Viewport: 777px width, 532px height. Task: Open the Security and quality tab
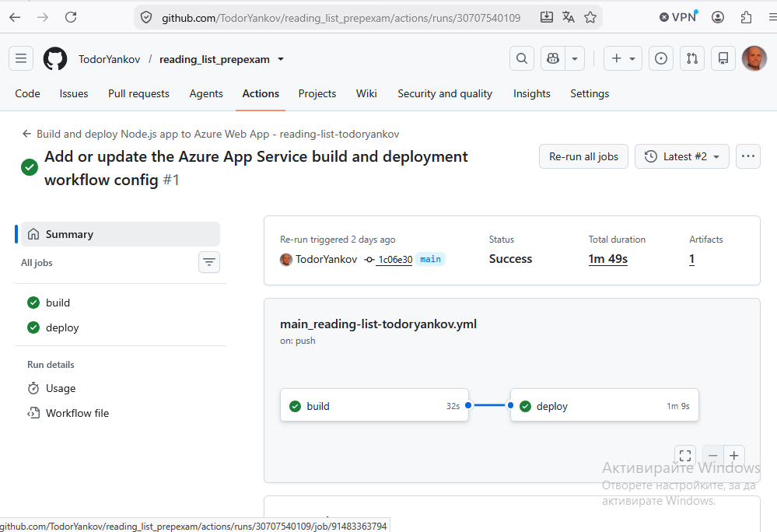445,93
